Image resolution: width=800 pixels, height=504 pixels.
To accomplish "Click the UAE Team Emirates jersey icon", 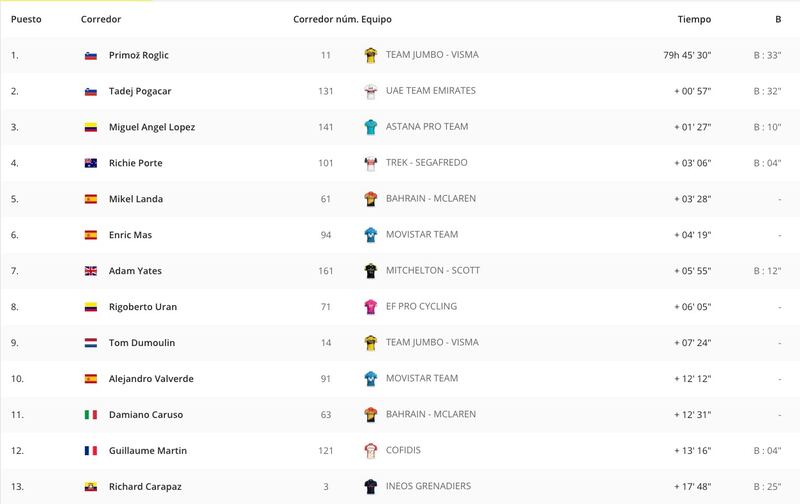I will (x=370, y=91).
